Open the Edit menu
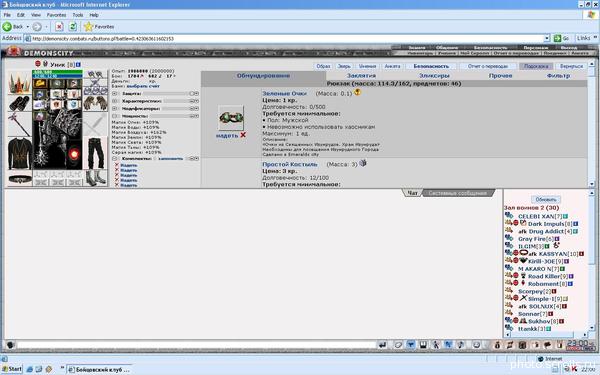600x375 pixels. pyautogui.click(x=21, y=15)
